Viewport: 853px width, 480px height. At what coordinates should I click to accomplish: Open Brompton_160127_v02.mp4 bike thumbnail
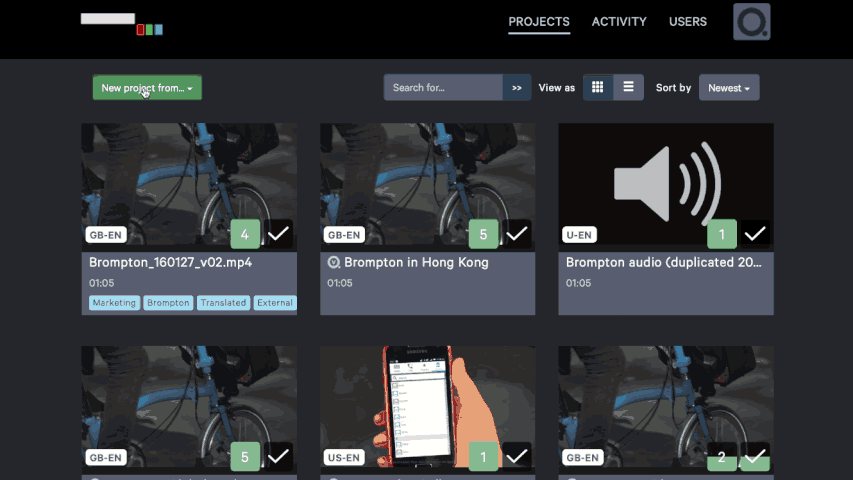tap(189, 187)
